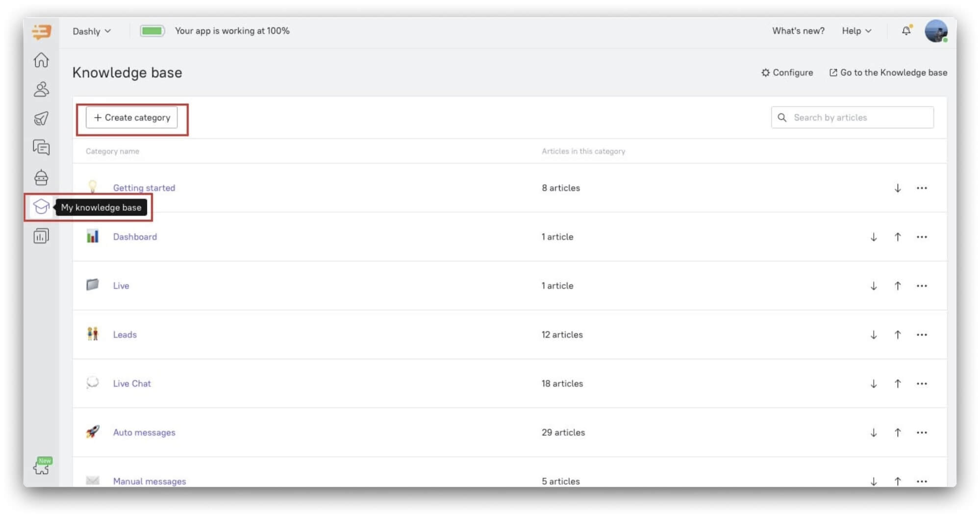Screen dimensions: 980x517
Task: Move Leads category down
Action: click(x=873, y=335)
